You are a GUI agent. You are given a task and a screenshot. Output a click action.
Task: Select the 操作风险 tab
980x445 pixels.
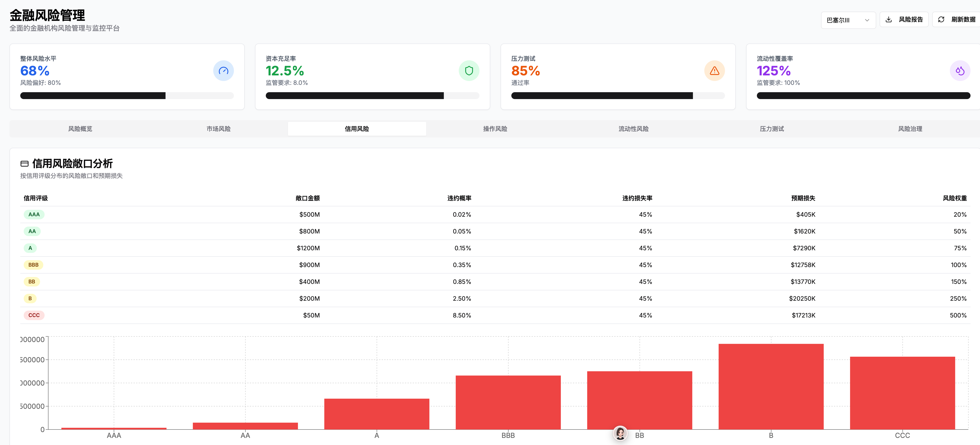pos(495,129)
